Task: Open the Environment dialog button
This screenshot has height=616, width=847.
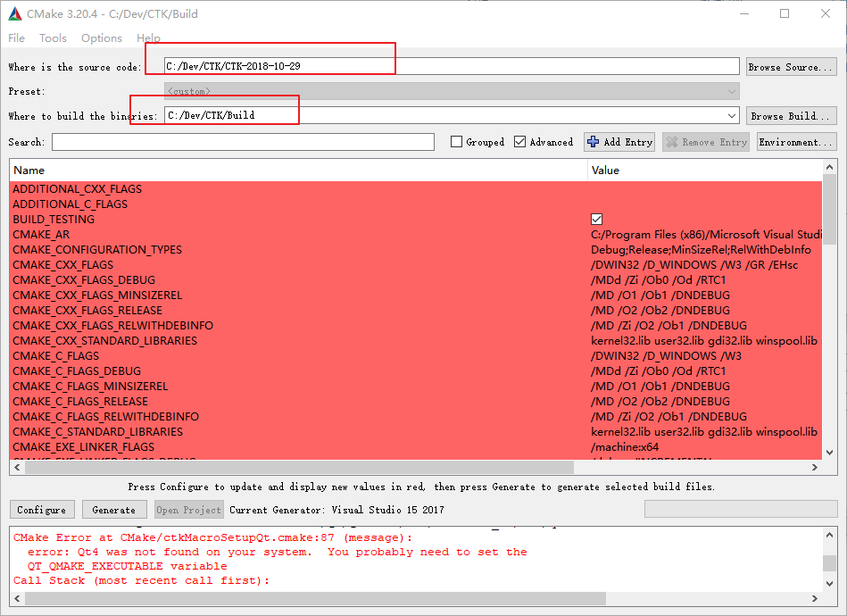Action: tap(796, 142)
